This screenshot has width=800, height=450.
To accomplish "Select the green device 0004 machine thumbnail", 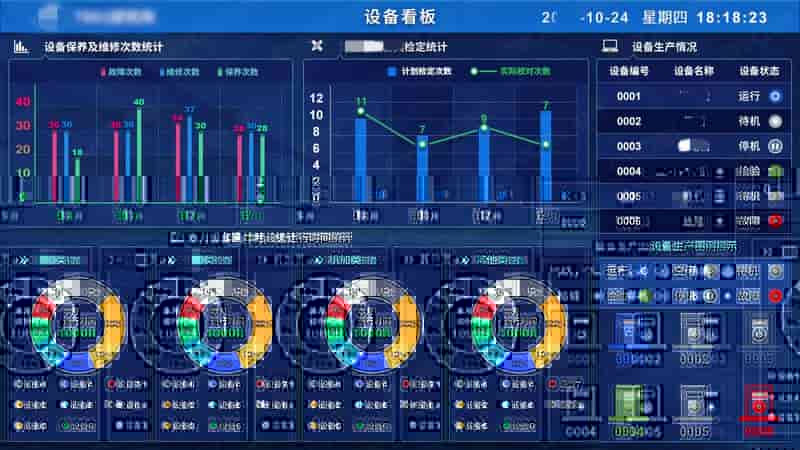I will (629, 404).
